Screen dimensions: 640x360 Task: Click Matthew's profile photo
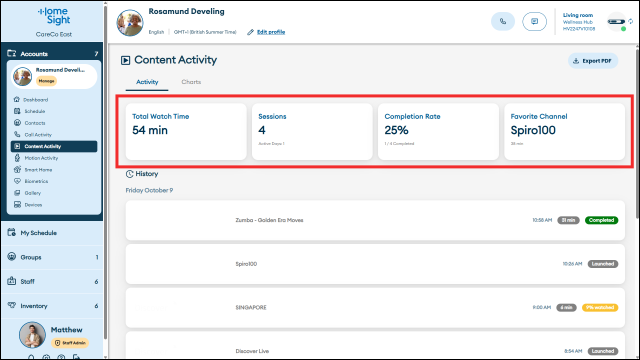click(x=32, y=335)
